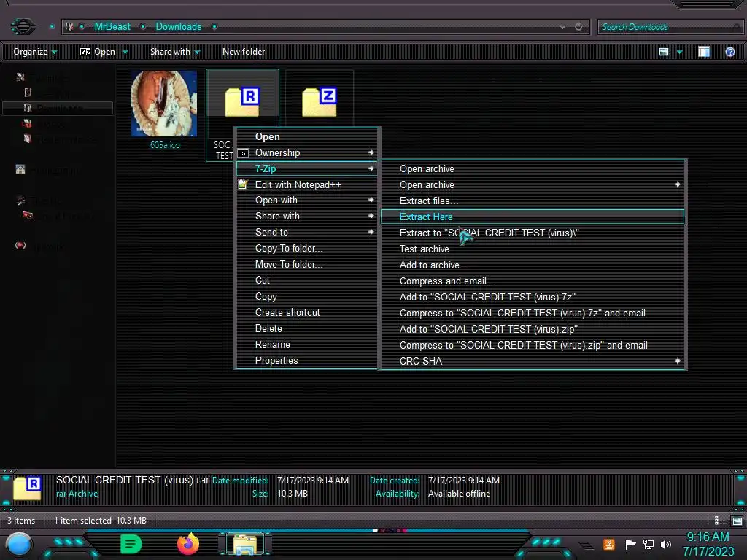Choose Compress to .7z and email
Viewport: 747px width, 560px height.
click(533, 314)
